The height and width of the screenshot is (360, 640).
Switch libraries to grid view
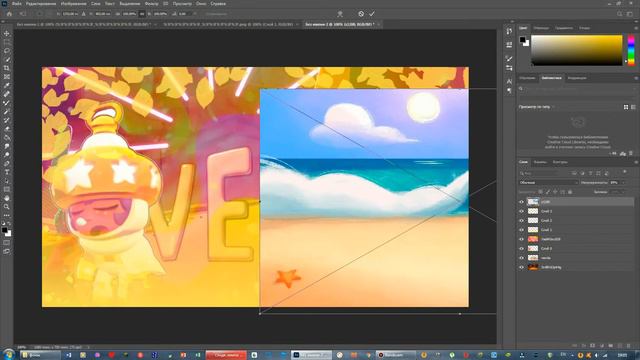pos(626,107)
